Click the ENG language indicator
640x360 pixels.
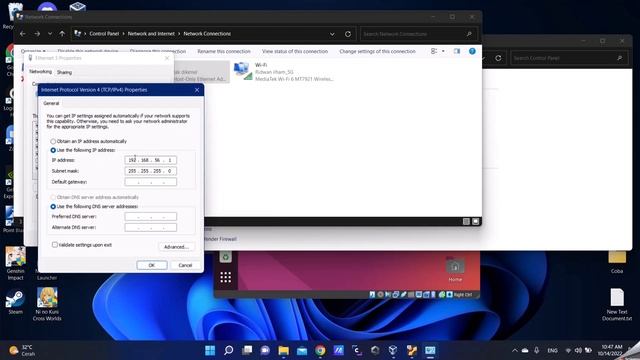(552, 350)
